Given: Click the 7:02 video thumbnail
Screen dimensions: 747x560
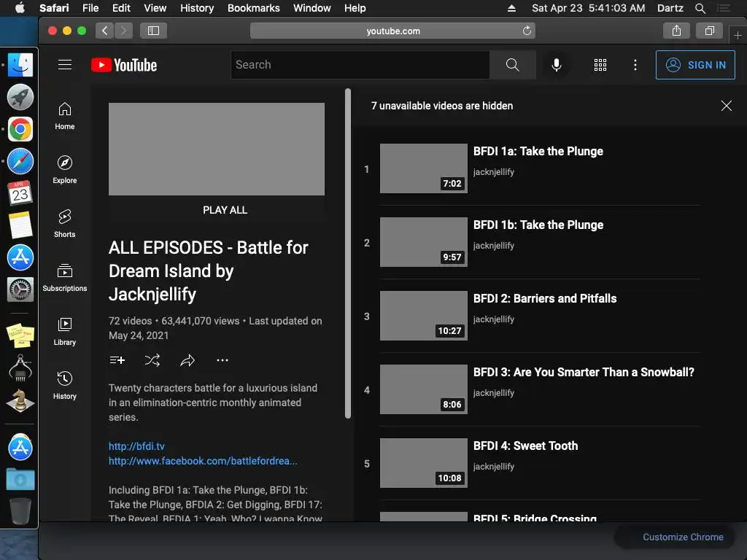Looking at the screenshot, I should coord(424,168).
